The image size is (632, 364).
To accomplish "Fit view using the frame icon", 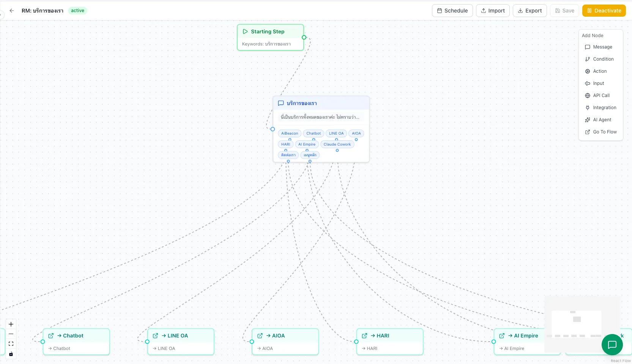I will [x=11, y=344].
